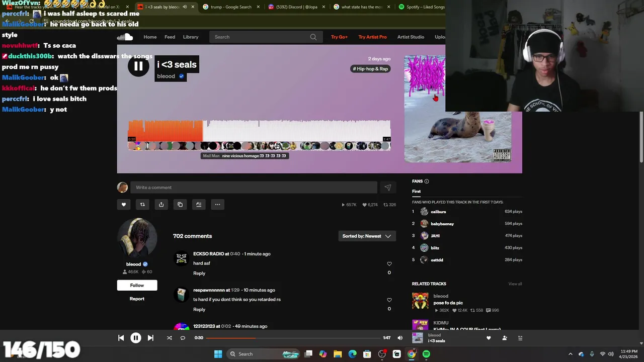Viewport: 644px width, 362px height.
Task: Click Report under bleood profile
Action: tap(137, 299)
